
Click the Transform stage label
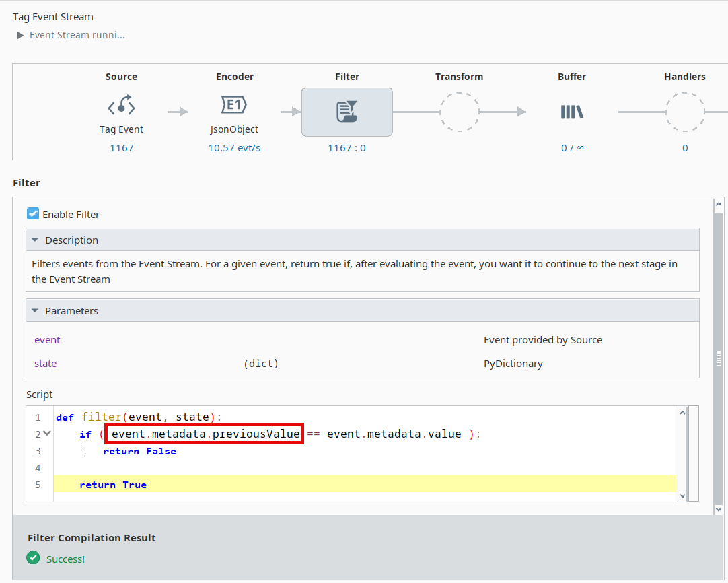pyautogui.click(x=459, y=77)
